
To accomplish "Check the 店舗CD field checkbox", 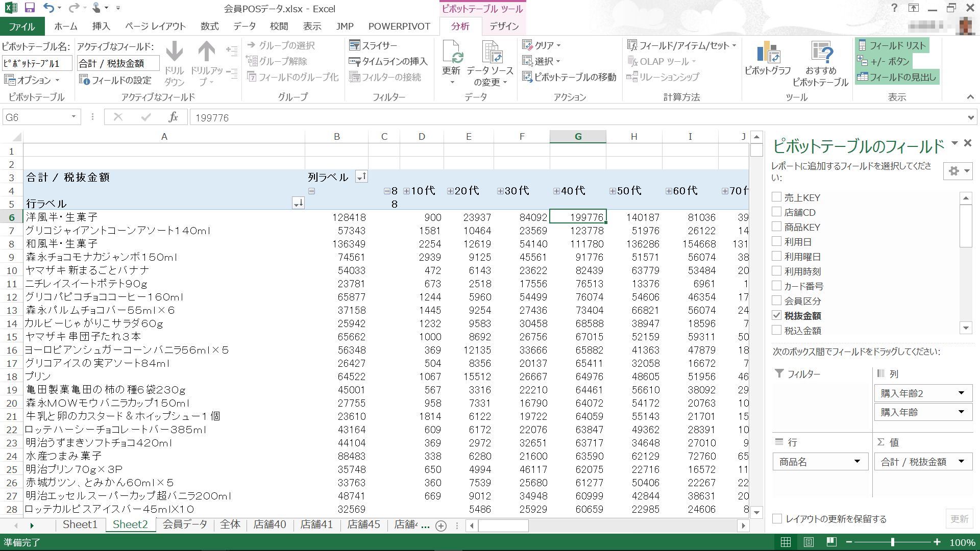I will [x=776, y=212].
